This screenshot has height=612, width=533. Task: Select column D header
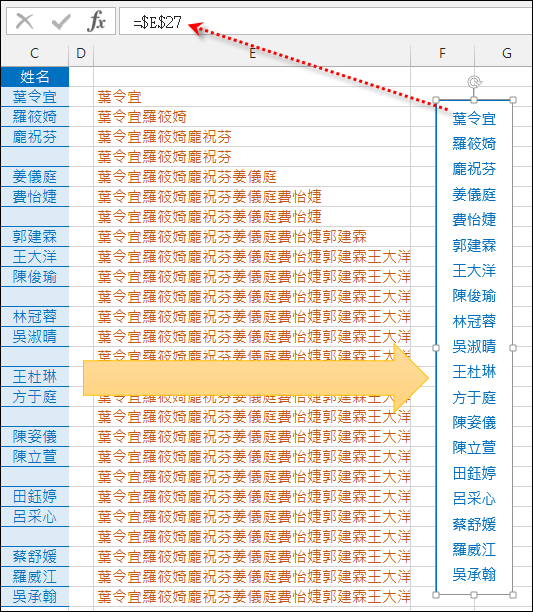pyautogui.click(x=81, y=53)
